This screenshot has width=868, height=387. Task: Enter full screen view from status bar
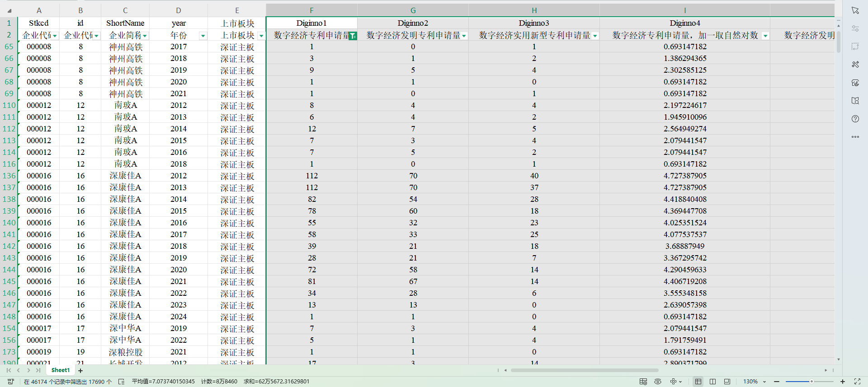coord(857,382)
